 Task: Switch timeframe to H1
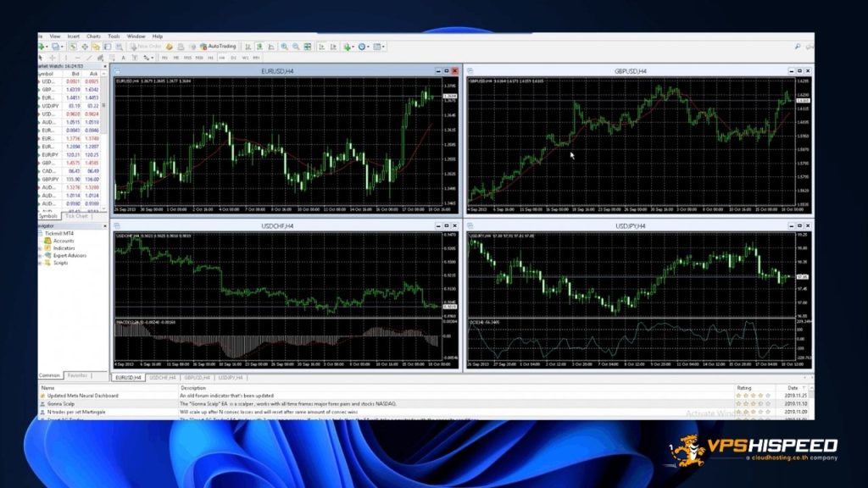(210, 58)
